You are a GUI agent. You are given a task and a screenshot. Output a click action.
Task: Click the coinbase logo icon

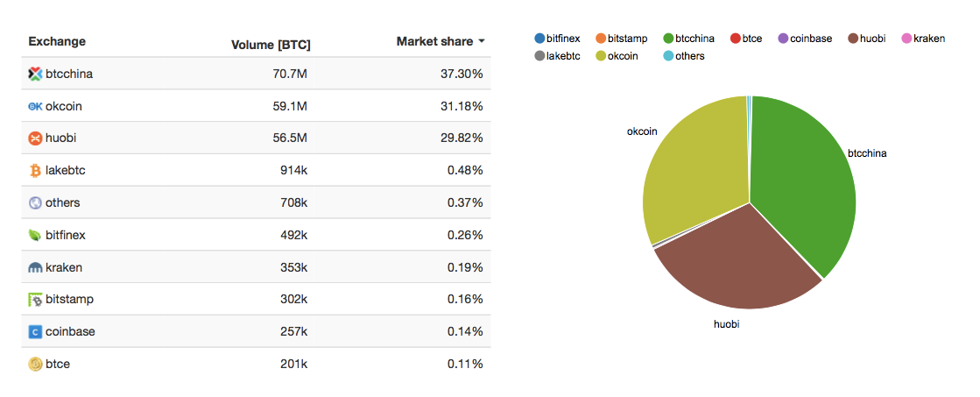point(35,332)
